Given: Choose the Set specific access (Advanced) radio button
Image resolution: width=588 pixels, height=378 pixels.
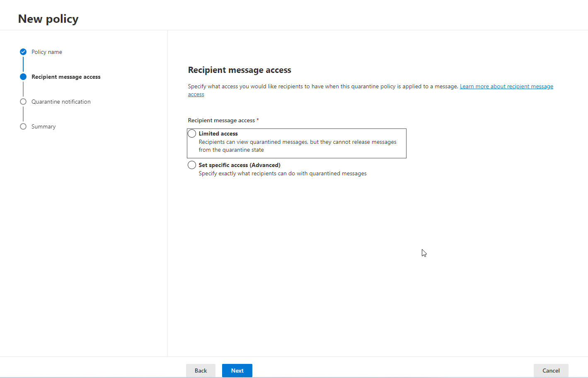Looking at the screenshot, I should [192, 165].
